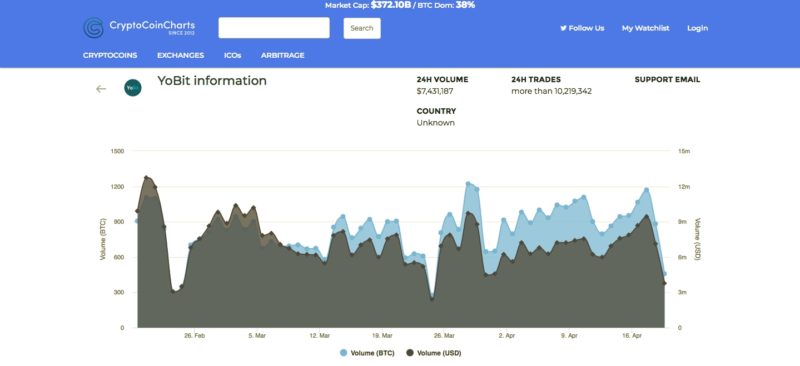Go back using the left arrow icon
The width and height of the screenshot is (800, 366).
click(101, 89)
